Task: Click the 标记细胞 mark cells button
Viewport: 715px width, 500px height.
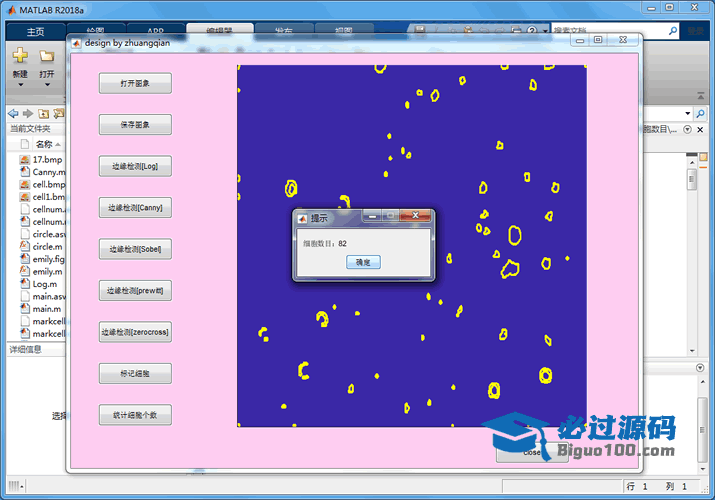Action: [135, 373]
